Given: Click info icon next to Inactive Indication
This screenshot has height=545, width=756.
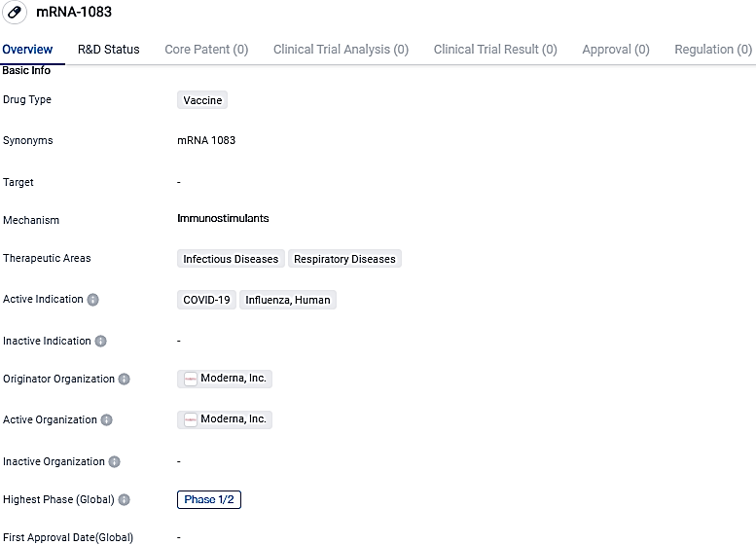Looking at the screenshot, I should (x=101, y=342).
